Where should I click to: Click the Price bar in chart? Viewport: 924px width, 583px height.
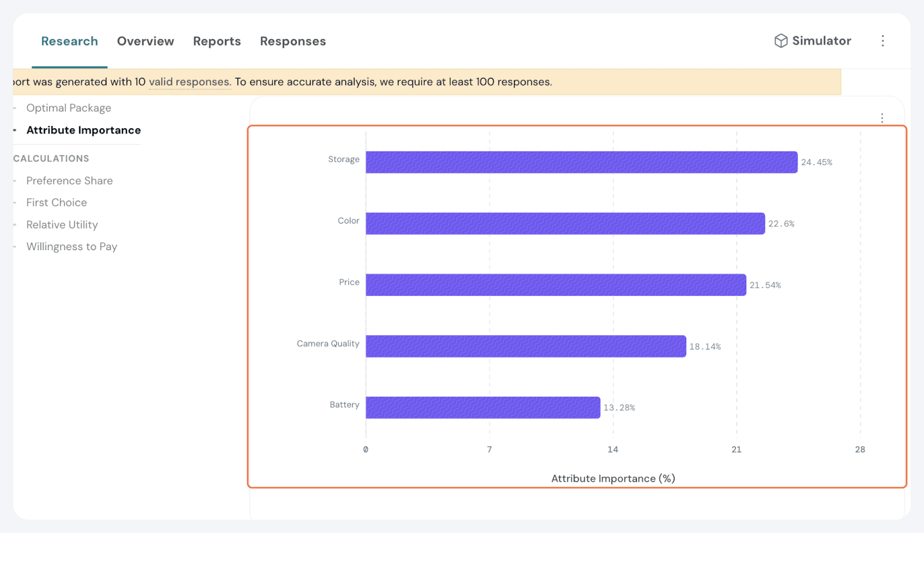pos(556,285)
